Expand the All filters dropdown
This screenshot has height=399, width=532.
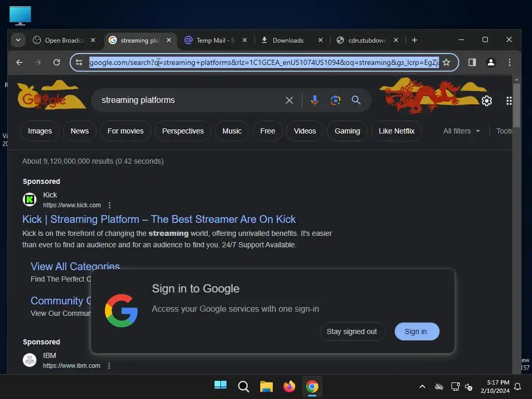(461, 131)
